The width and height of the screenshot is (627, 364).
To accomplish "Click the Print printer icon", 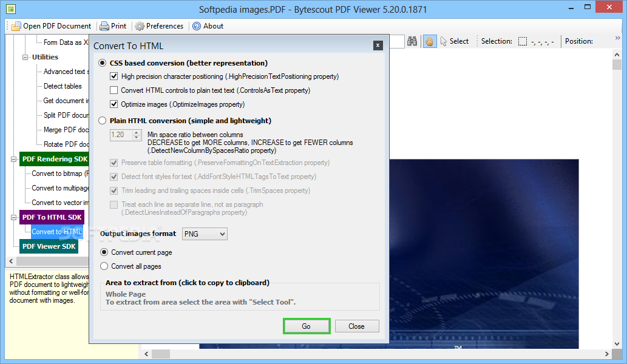I will pos(104,26).
